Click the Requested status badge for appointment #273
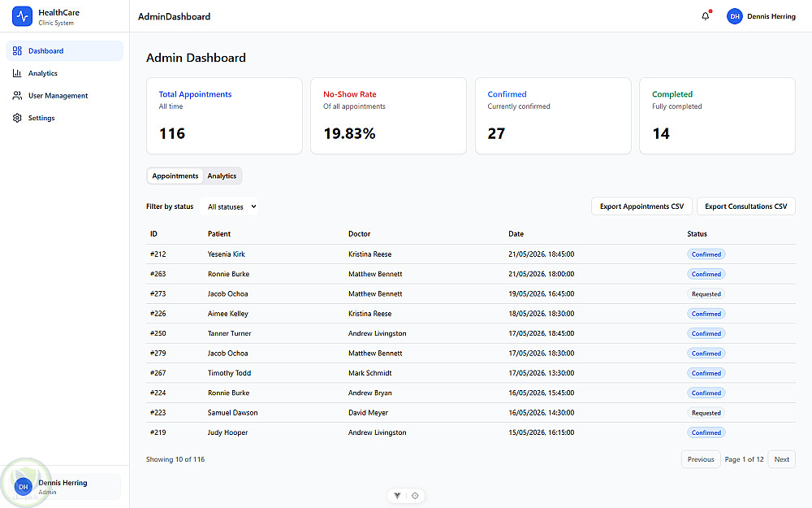The image size is (812, 508). coord(706,294)
